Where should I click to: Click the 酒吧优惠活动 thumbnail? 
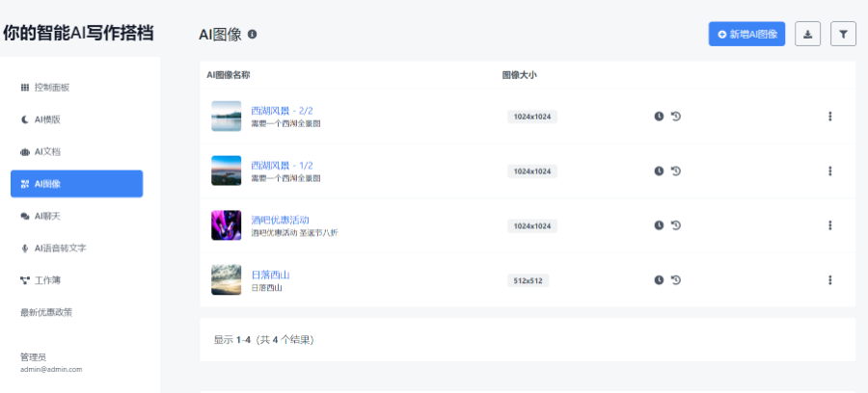226,225
